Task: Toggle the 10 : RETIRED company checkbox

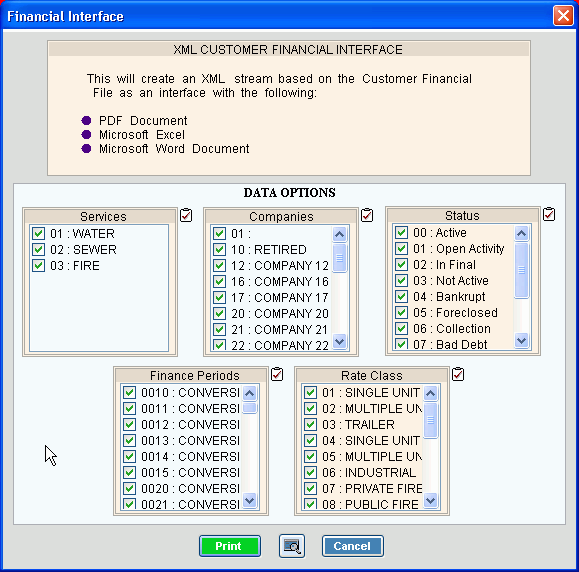Action: coord(219,249)
